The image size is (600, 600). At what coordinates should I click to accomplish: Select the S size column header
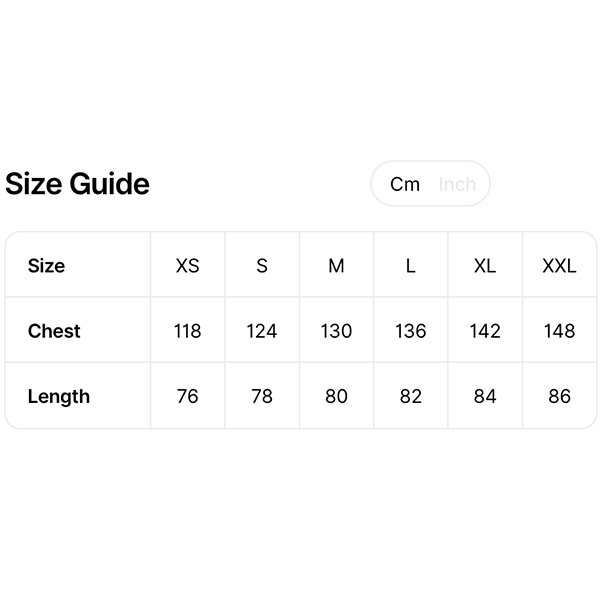tap(262, 266)
